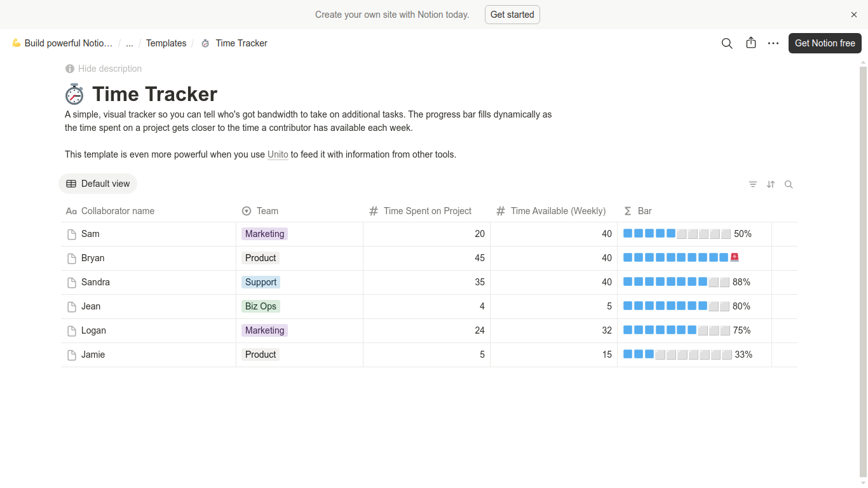Click the vertical page scrollbar
The width and height of the screenshot is (868, 488).
click(863, 271)
